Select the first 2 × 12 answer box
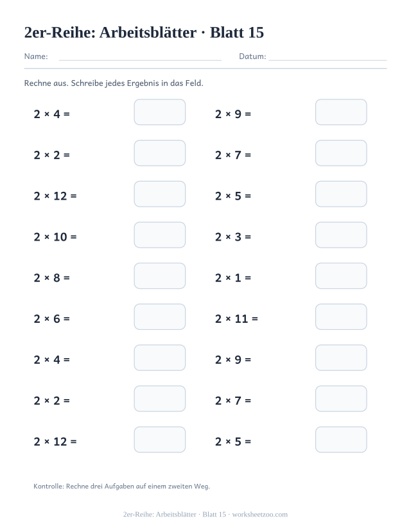This screenshot has height=532, width=411. [x=160, y=194]
